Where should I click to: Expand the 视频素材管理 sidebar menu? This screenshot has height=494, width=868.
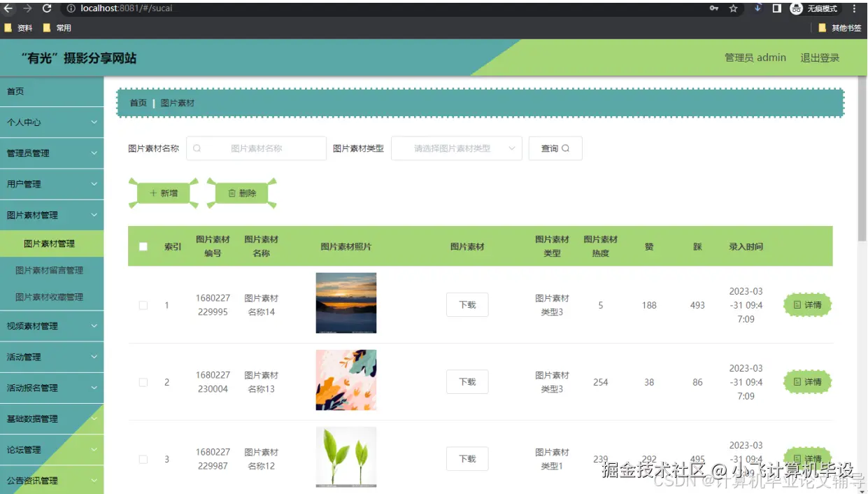pos(52,326)
